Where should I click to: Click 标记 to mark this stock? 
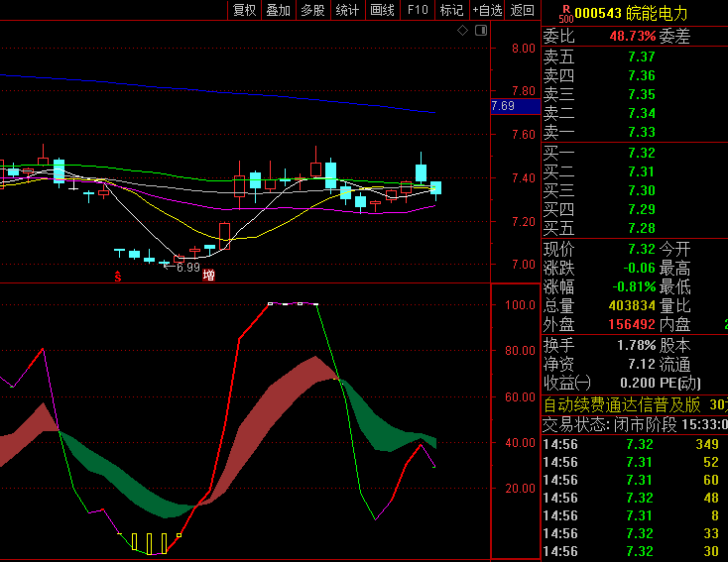point(451,10)
